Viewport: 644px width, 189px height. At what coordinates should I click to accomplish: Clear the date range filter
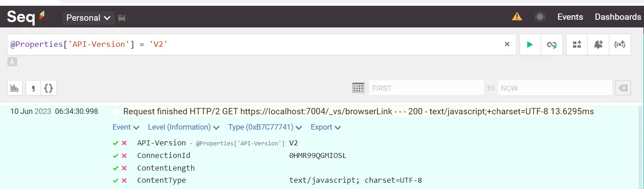point(623,88)
